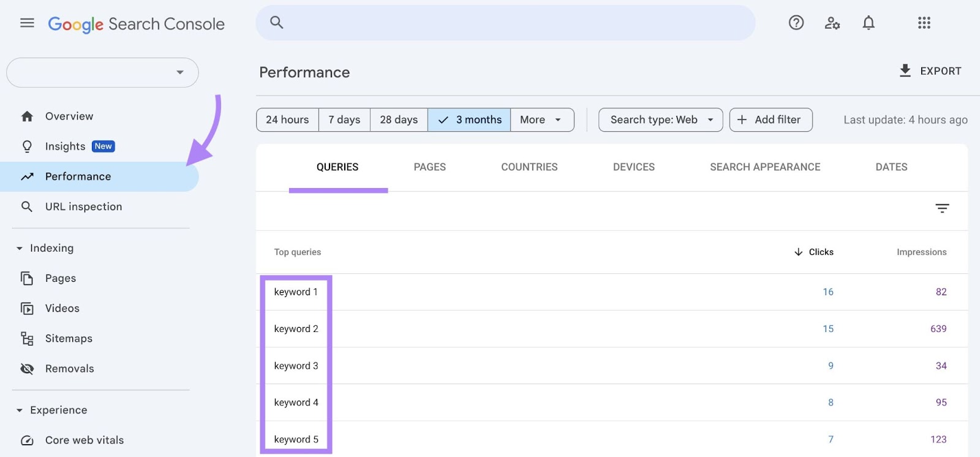This screenshot has height=457, width=980.
Task: Choose the 28 days date range
Action: pyautogui.click(x=399, y=120)
